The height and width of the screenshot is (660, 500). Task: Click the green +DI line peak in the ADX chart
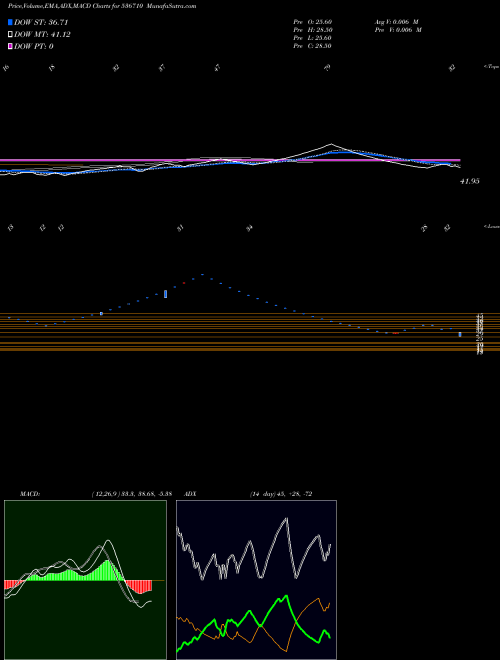coord(287,596)
